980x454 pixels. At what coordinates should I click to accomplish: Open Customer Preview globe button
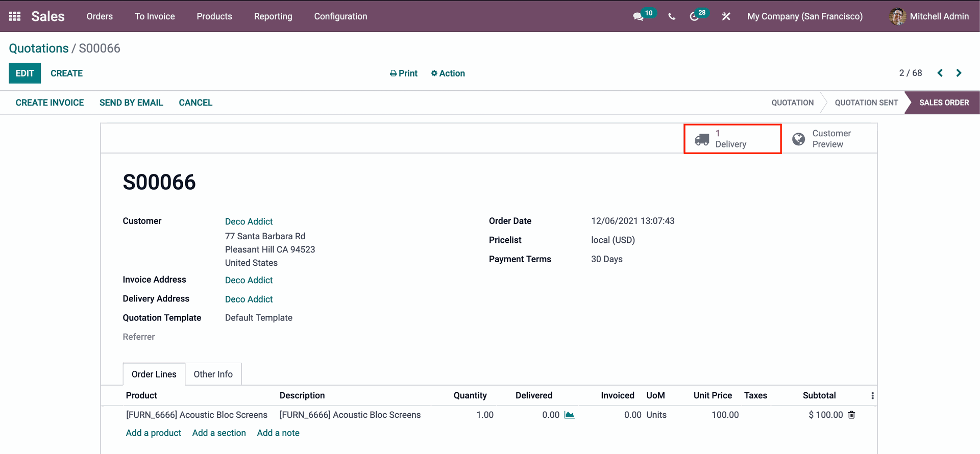tap(829, 139)
